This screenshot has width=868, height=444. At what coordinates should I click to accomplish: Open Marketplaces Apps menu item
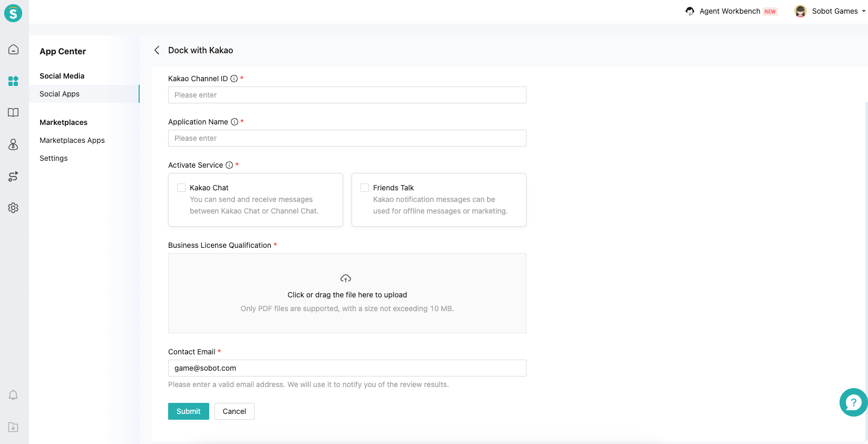pyautogui.click(x=72, y=140)
